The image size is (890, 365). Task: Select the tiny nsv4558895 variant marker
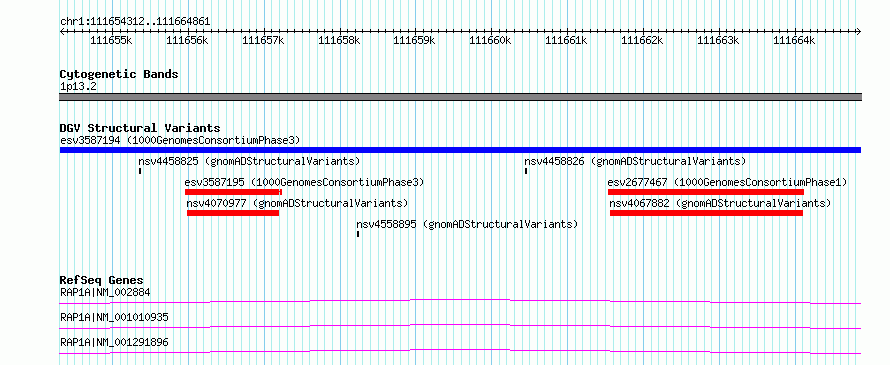click(358, 234)
